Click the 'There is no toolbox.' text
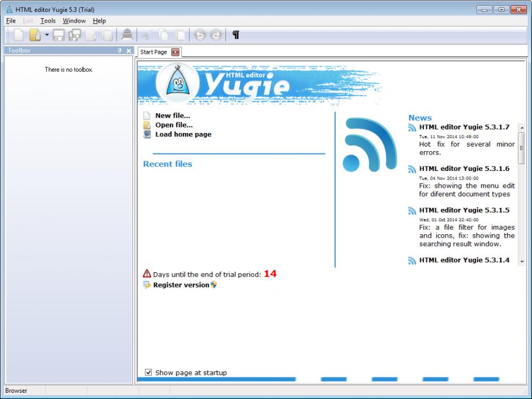532x399 pixels. [x=69, y=70]
